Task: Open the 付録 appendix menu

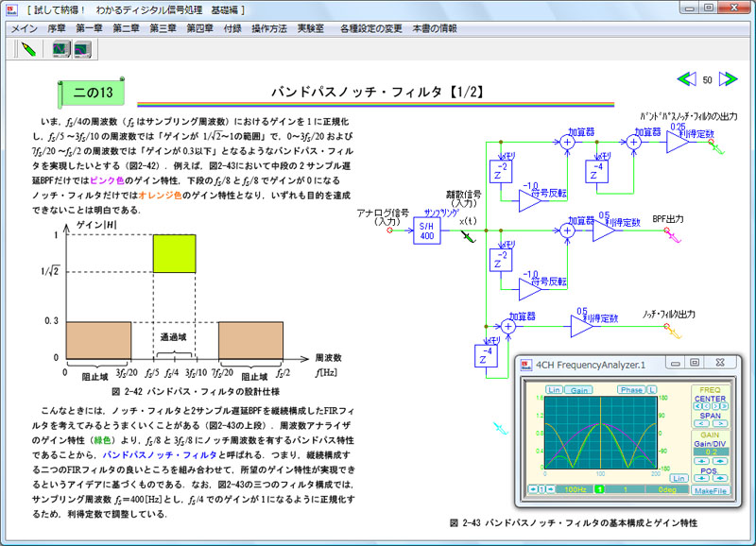Action: [x=232, y=28]
